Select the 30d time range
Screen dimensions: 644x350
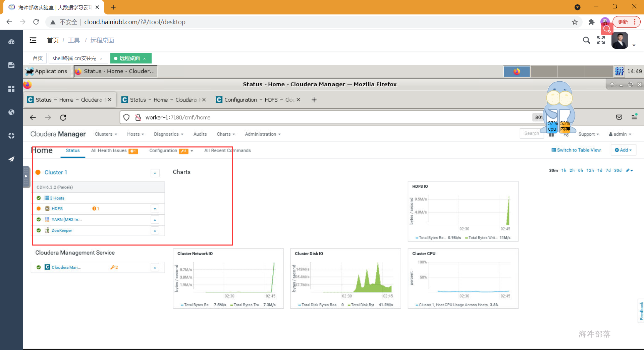pos(618,170)
